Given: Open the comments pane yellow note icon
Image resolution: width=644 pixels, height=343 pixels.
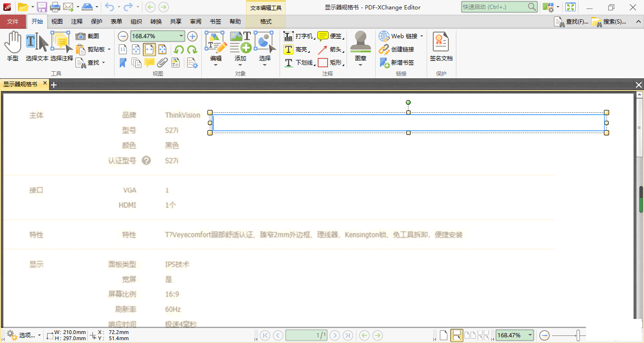Looking at the screenshot, I should 149,63.
